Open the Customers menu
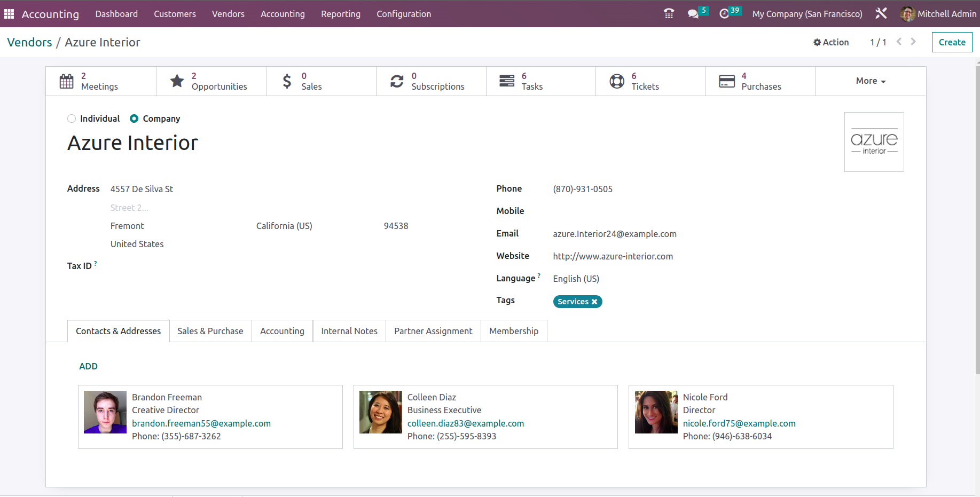This screenshot has width=980, height=497. click(175, 14)
